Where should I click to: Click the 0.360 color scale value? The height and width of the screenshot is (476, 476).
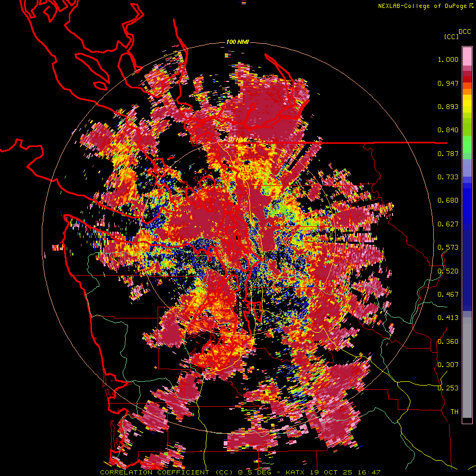click(x=448, y=342)
